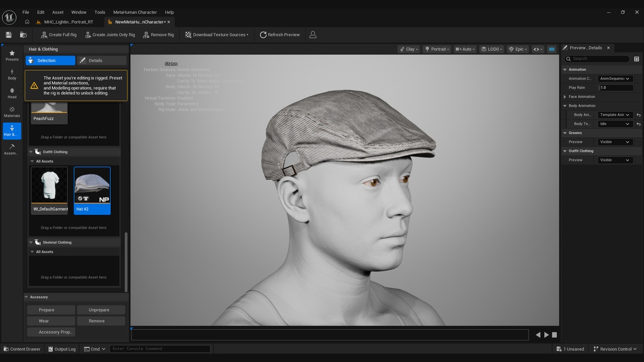This screenshot has width=644, height=362.
Task: Click the Unprepare accessory button
Action: pos(102,310)
